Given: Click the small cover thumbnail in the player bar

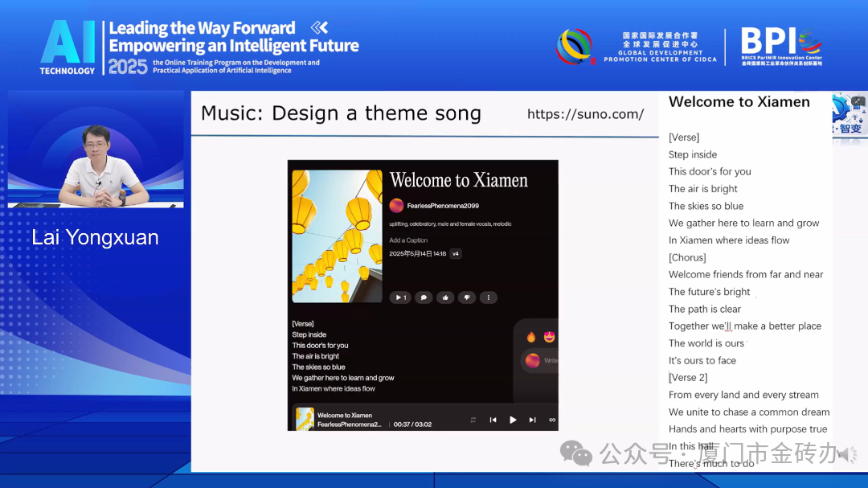Looking at the screenshot, I should click(x=305, y=419).
